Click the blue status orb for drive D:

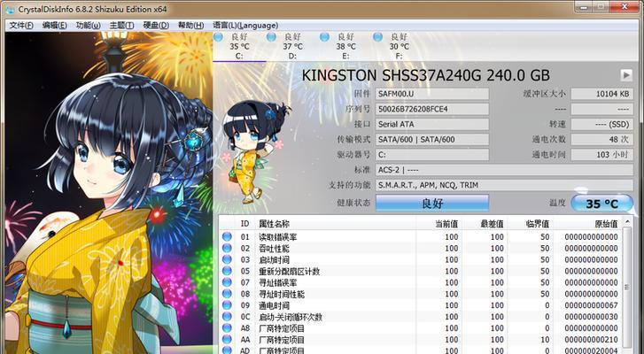(x=271, y=37)
